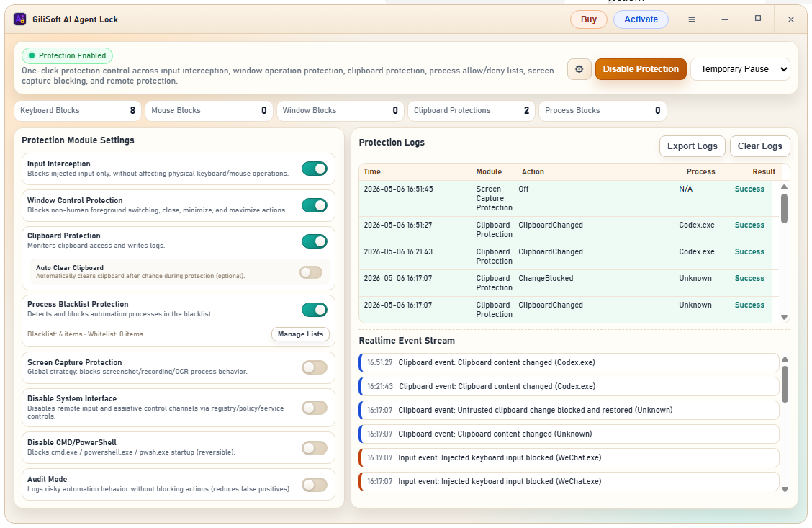This screenshot has width=812, height=528.
Task: Click Disable Protection button
Action: [x=641, y=69]
